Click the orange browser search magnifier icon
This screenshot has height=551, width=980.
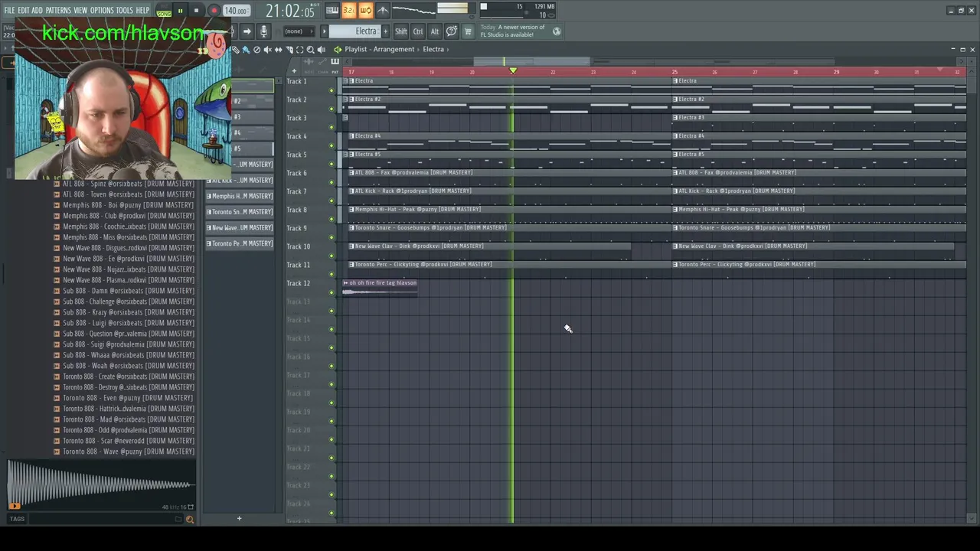point(189,520)
